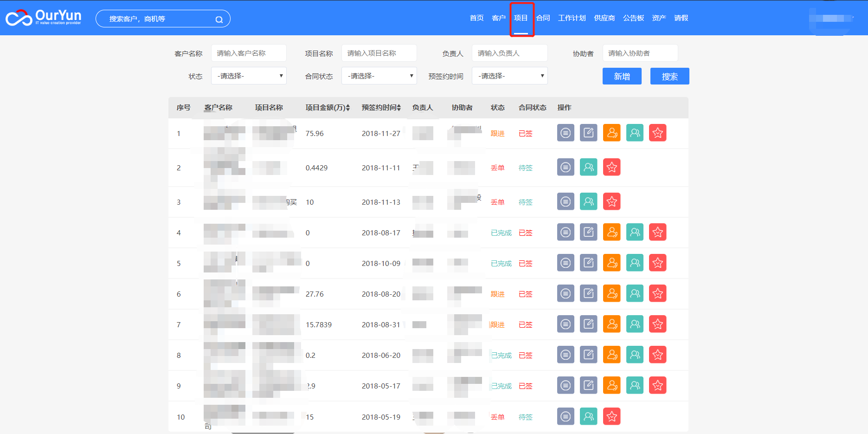Click orange assign-user icon in row 7

612,324
